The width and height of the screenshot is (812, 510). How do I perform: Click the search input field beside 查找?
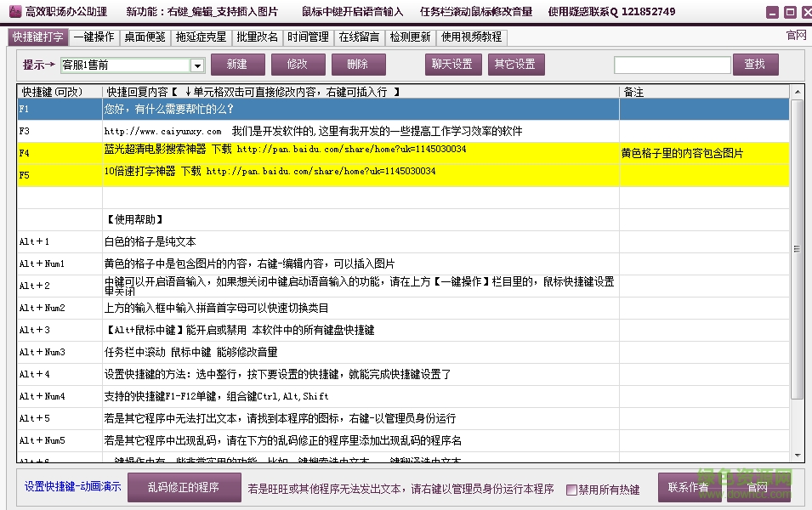(x=672, y=65)
